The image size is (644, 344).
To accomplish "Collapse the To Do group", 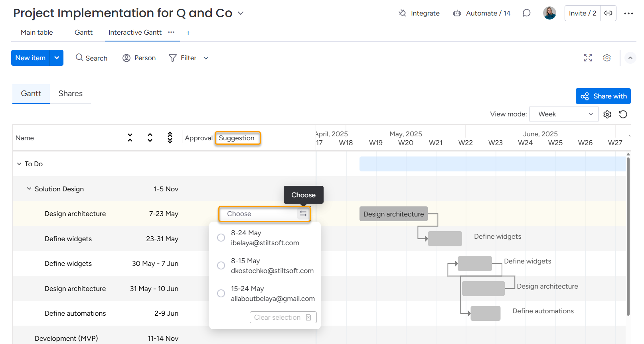I will pos(19,164).
